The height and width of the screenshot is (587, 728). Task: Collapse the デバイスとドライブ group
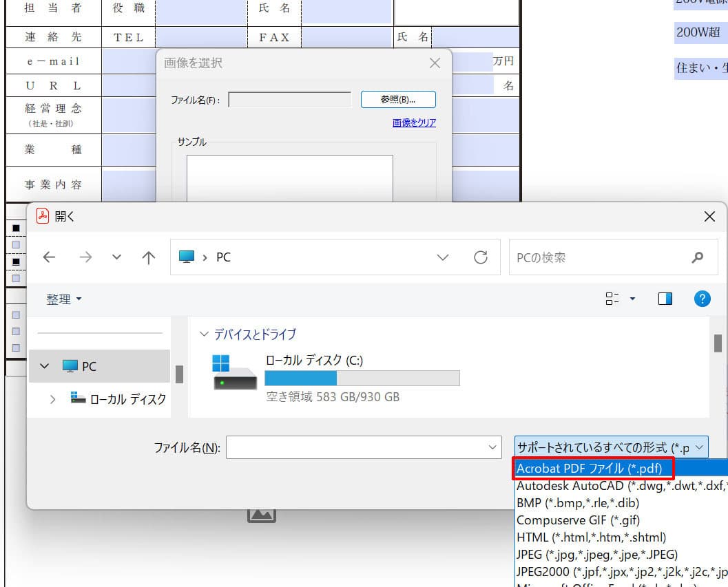(x=204, y=334)
